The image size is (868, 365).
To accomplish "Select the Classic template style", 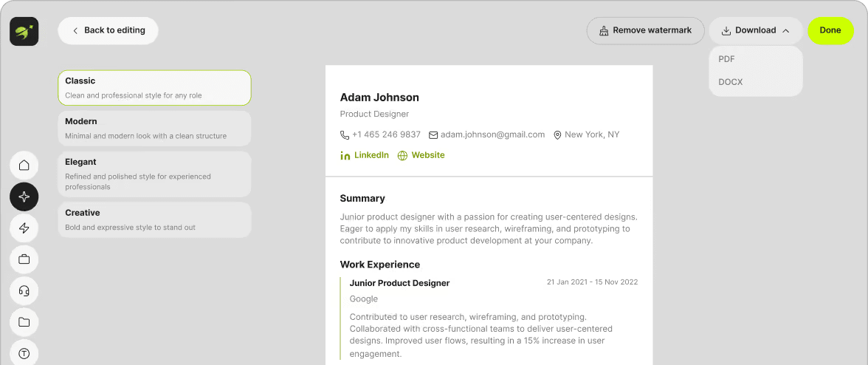I will [154, 87].
